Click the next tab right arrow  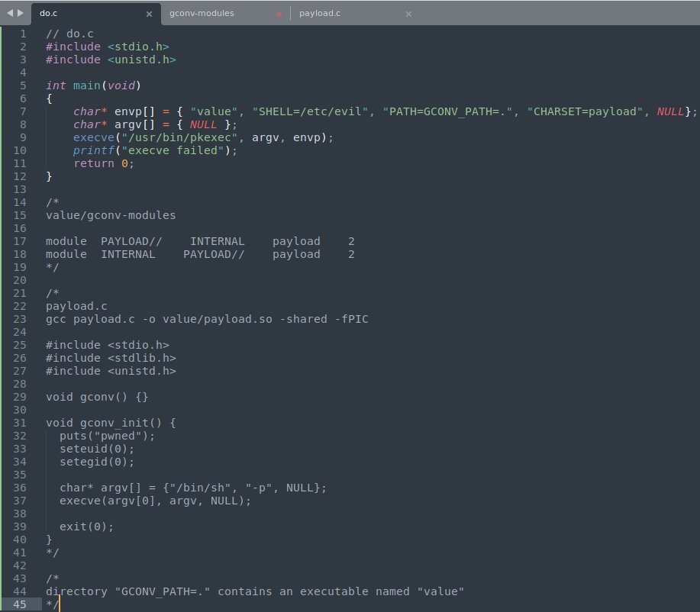click(x=20, y=14)
